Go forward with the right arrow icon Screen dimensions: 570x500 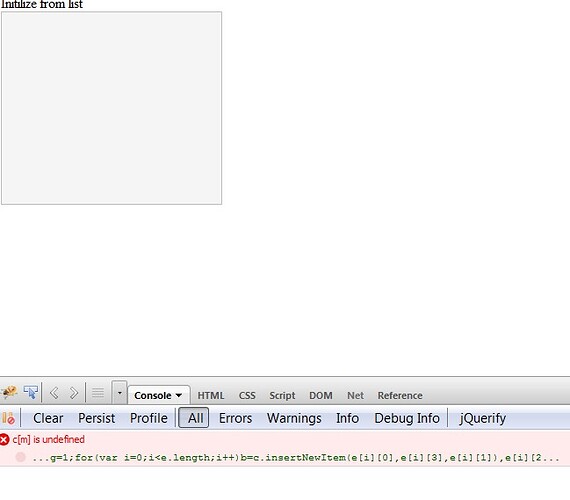(x=74, y=393)
